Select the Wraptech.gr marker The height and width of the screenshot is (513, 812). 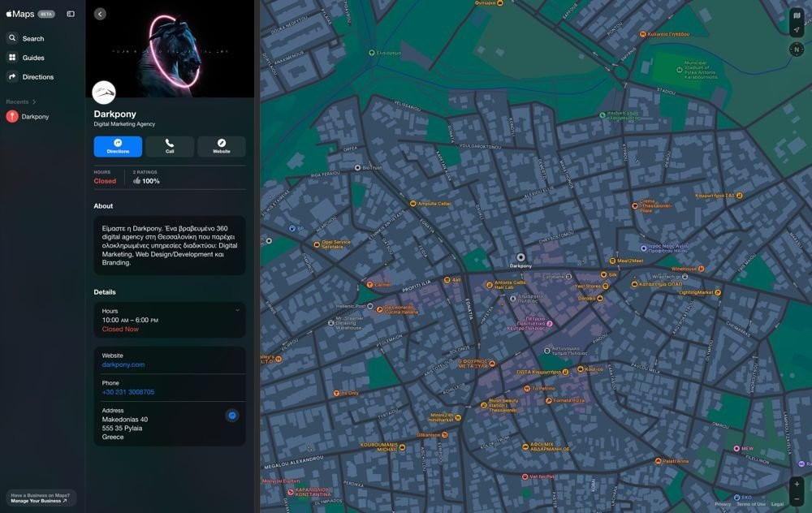tap(685, 277)
